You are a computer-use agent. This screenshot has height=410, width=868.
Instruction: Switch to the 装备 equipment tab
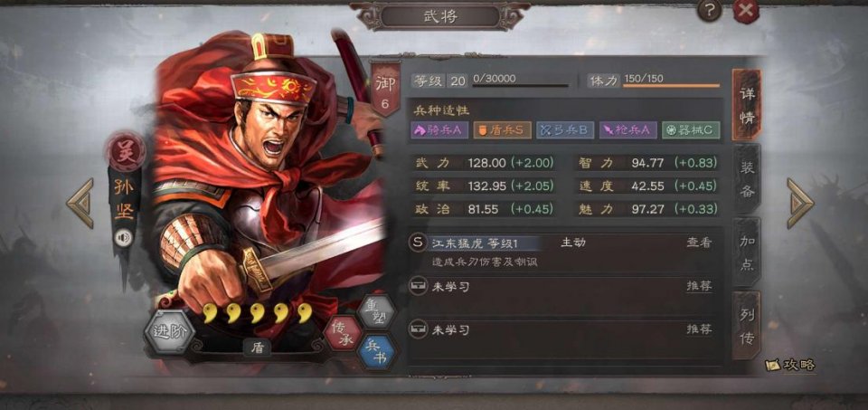[747, 177]
